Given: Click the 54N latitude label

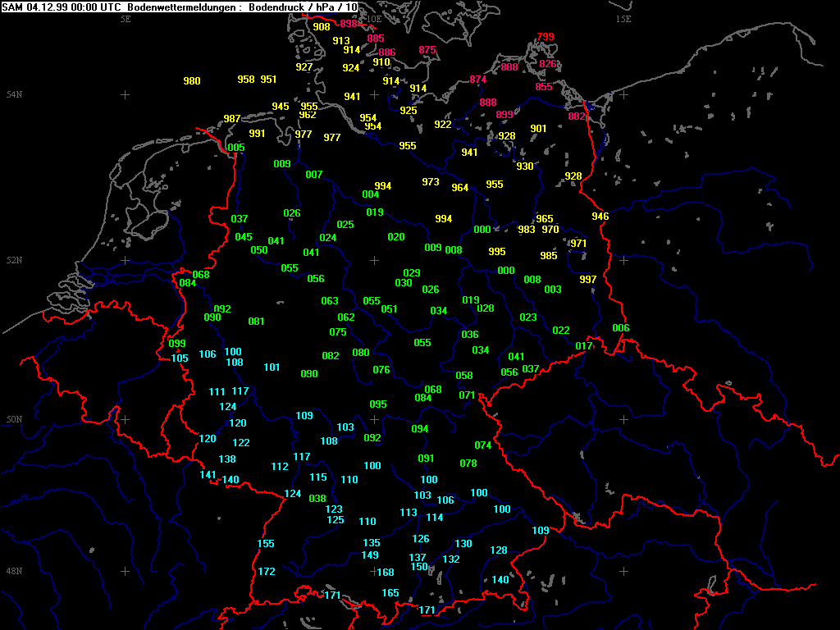Looking at the screenshot, I should click(x=15, y=95).
